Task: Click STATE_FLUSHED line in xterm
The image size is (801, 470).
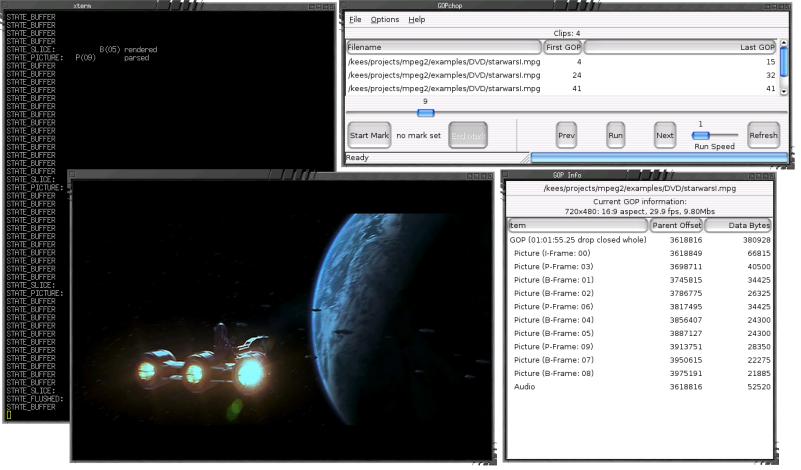Action: coord(35,398)
